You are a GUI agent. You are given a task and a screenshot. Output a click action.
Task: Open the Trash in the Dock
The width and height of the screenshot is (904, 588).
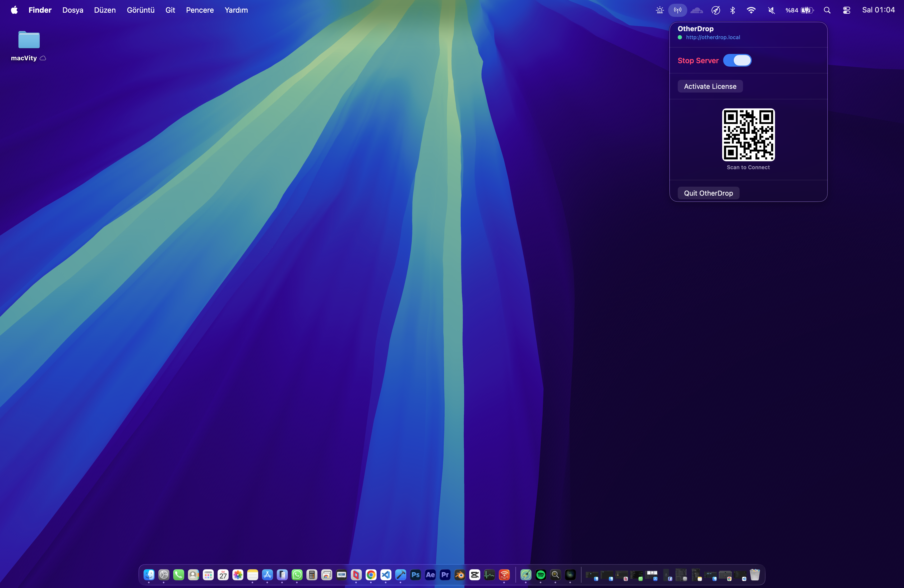(x=755, y=575)
